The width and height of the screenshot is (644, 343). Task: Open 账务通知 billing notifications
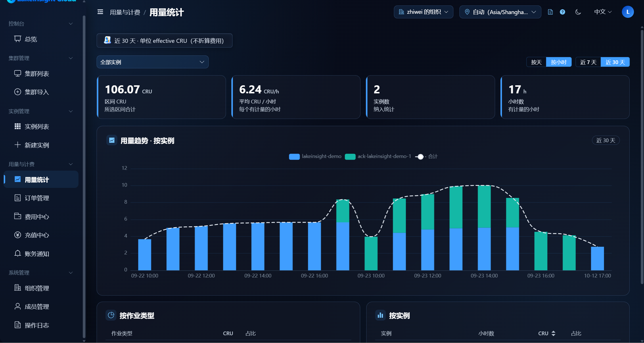tap(41, 254)
